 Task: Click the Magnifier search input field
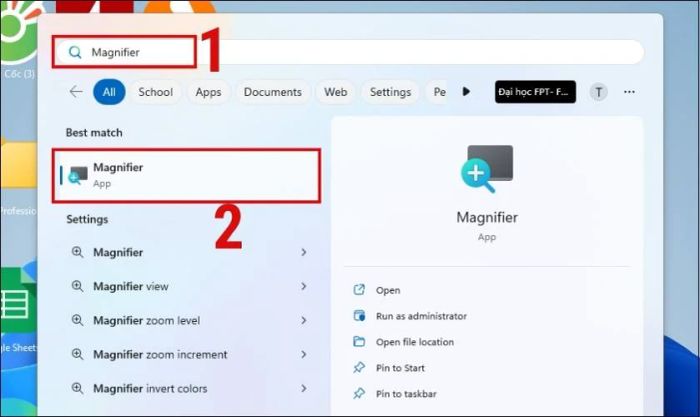pos(350,52)
